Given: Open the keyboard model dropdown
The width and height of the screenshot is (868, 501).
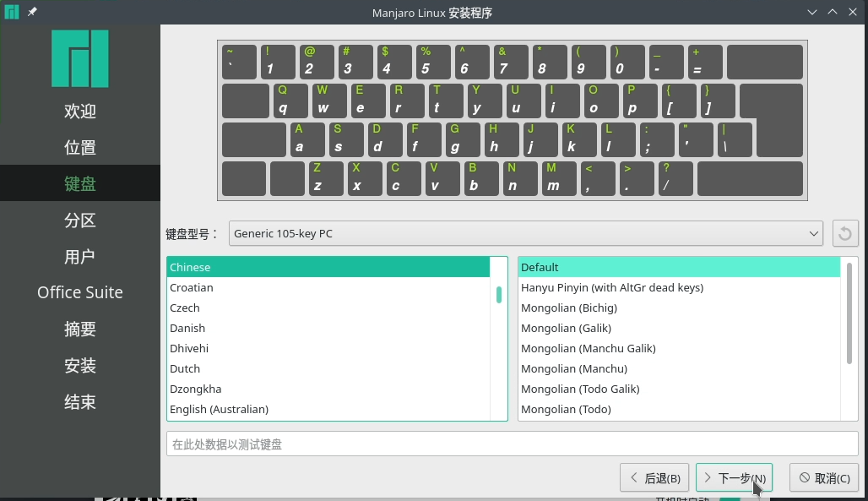Looking at the screenshot, I should (x=526, y=233).
